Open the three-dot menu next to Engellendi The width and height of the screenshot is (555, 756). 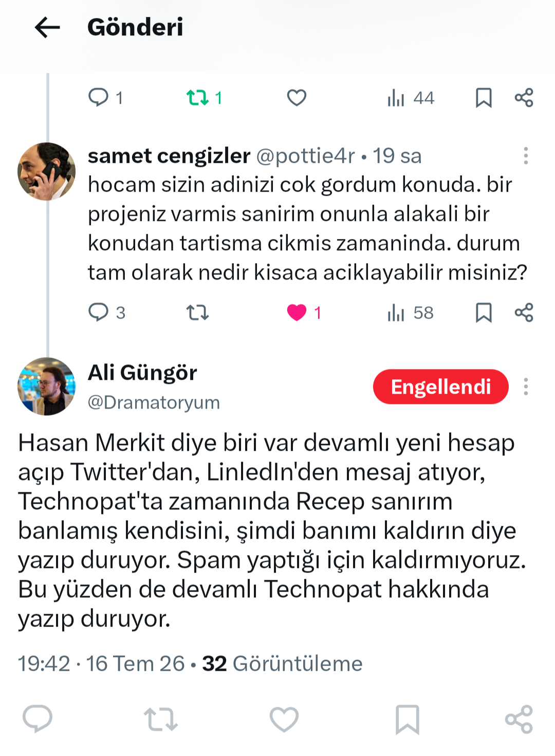click(x=526, y=386)
